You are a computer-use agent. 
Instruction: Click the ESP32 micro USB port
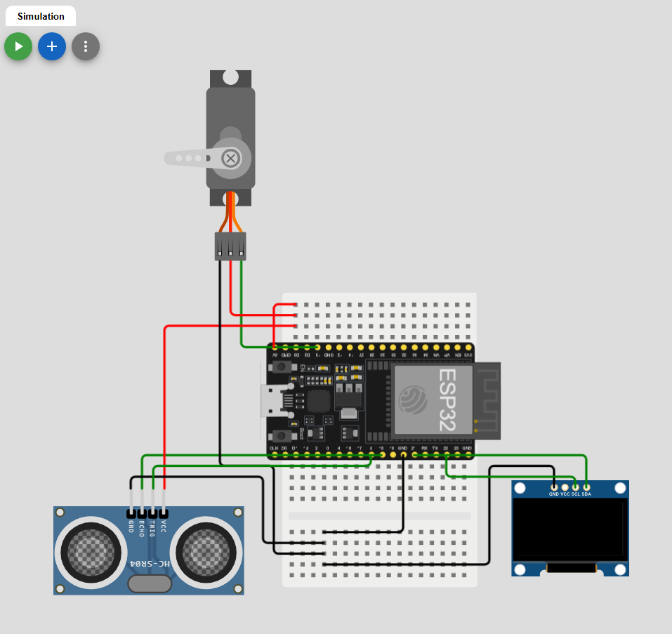pyautogui.click(x=275, y=400)
